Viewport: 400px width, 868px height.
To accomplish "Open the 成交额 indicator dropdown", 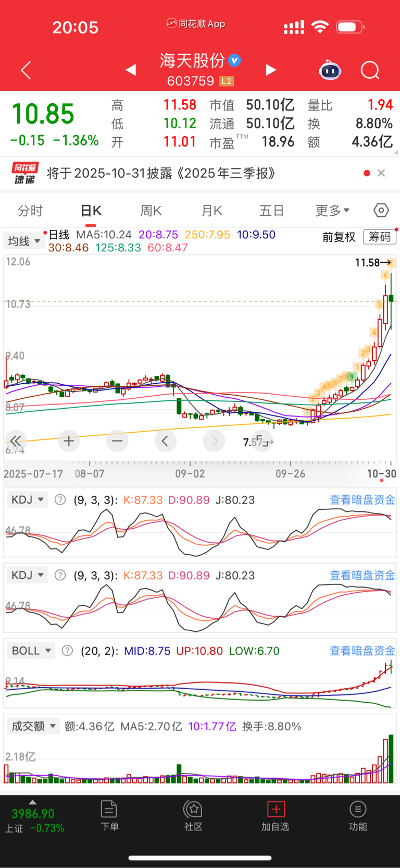I will pos(34,726).
